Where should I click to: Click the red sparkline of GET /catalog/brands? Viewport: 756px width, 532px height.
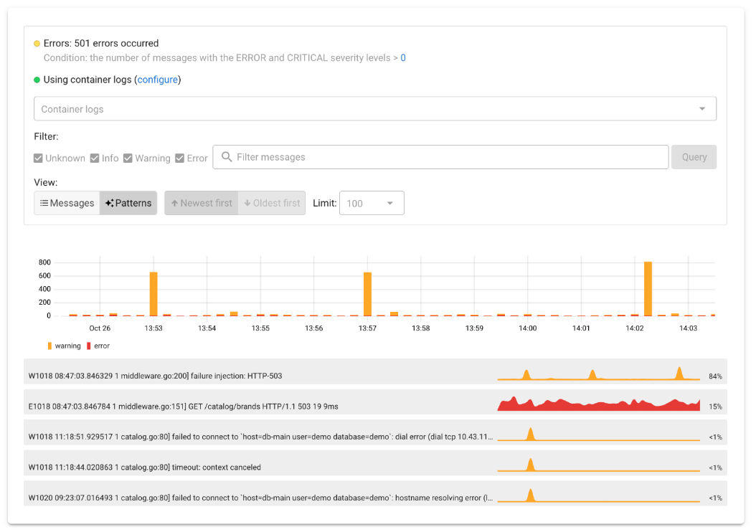[x=598, y=404]
